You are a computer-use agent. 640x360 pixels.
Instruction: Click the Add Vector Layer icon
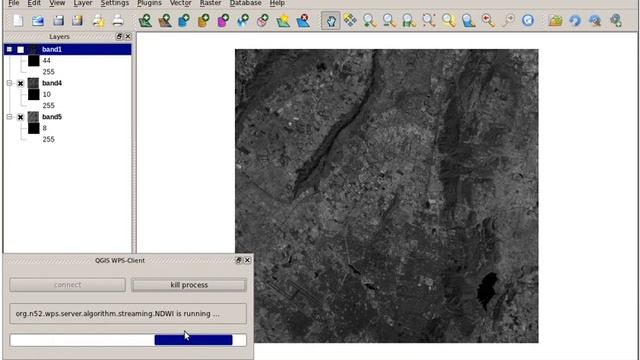coord(145,20)
